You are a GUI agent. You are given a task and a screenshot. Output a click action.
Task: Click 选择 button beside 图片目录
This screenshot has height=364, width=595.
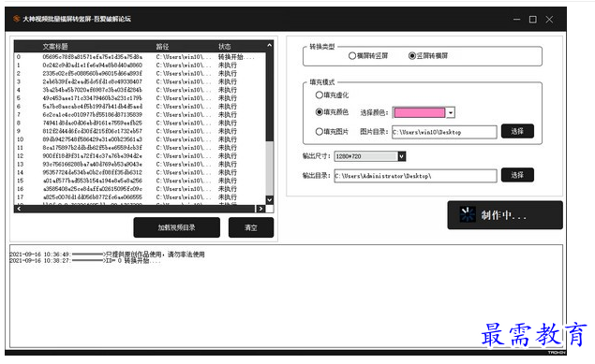click(x=517, y=131)
